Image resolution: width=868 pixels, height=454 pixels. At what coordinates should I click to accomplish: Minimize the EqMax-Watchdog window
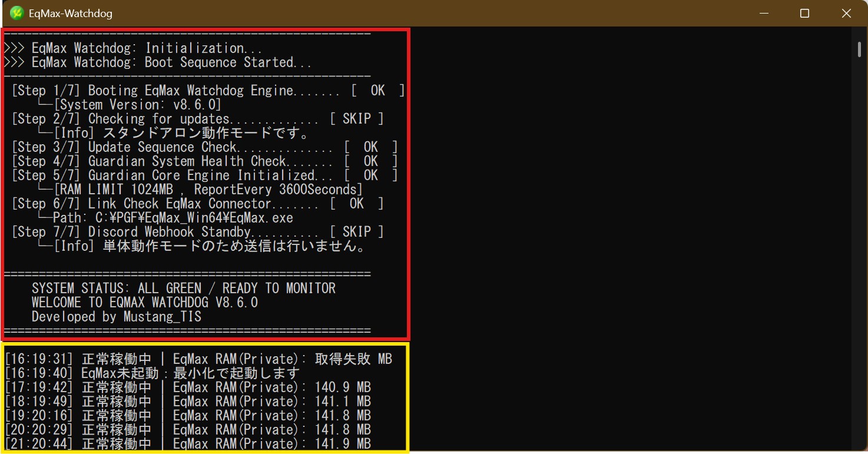pos(764,14)
